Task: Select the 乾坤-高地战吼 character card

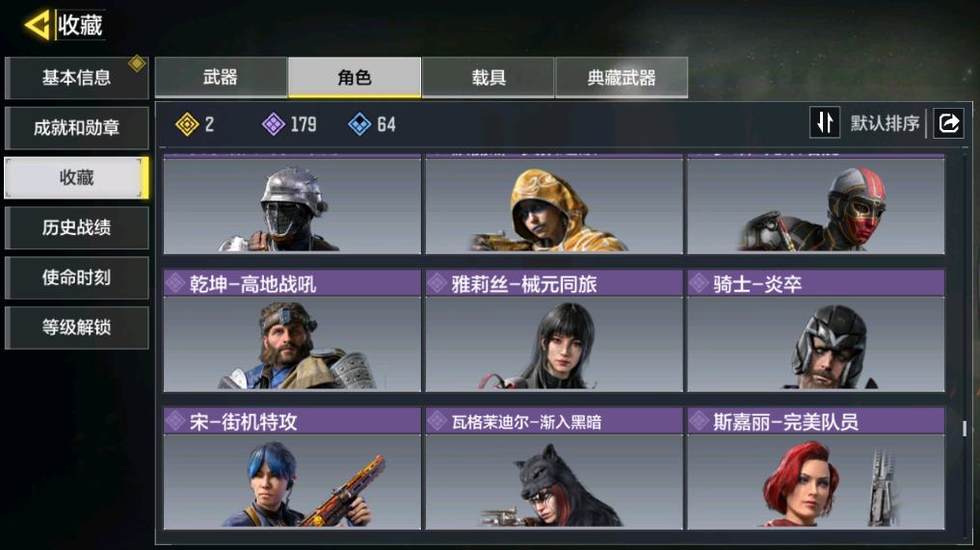Action: click(293, 331)
